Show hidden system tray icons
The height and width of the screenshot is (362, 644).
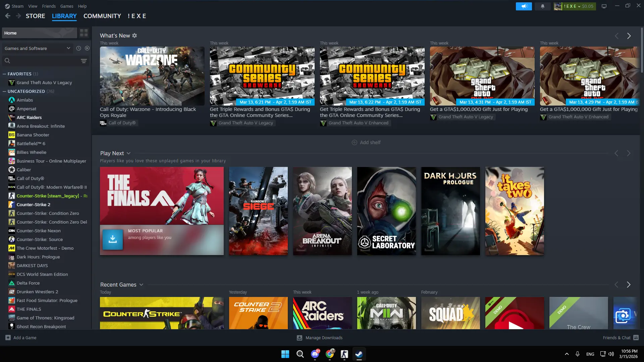coord(567,354)
